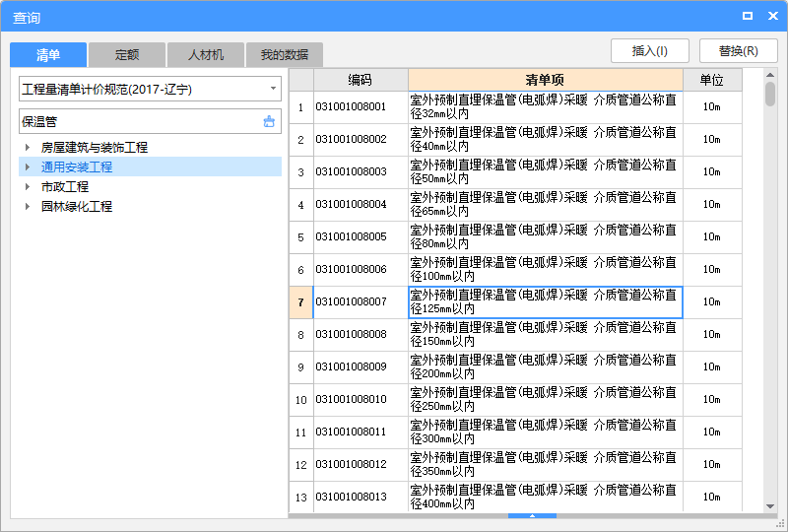Select the 径300mm以内 item description
The height and width of the screenshot is (532, 788).
click(x=546, y=432)
